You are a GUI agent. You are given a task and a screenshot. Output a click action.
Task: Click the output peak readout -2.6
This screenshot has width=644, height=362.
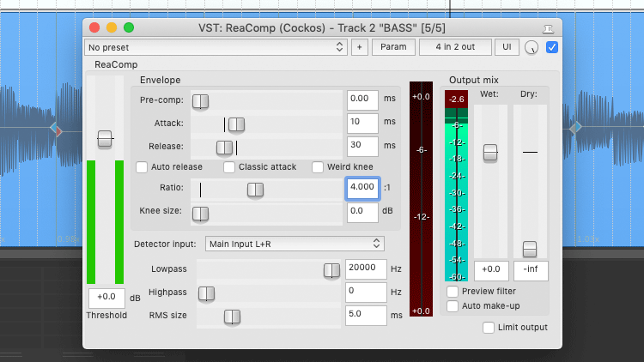(456, 100)
